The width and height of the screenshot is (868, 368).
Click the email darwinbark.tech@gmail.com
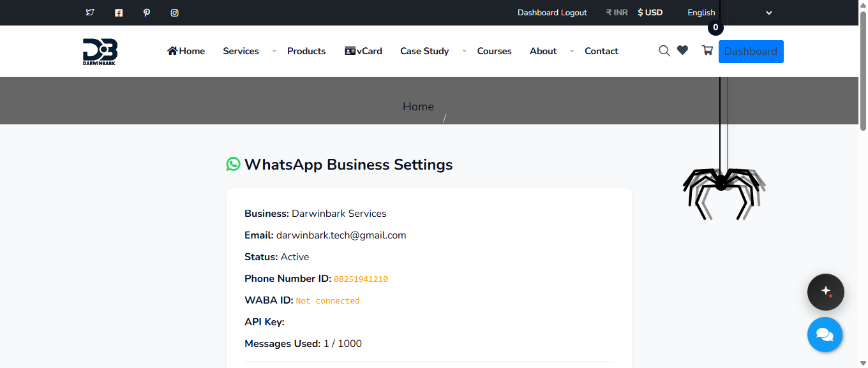click(341, 235)
